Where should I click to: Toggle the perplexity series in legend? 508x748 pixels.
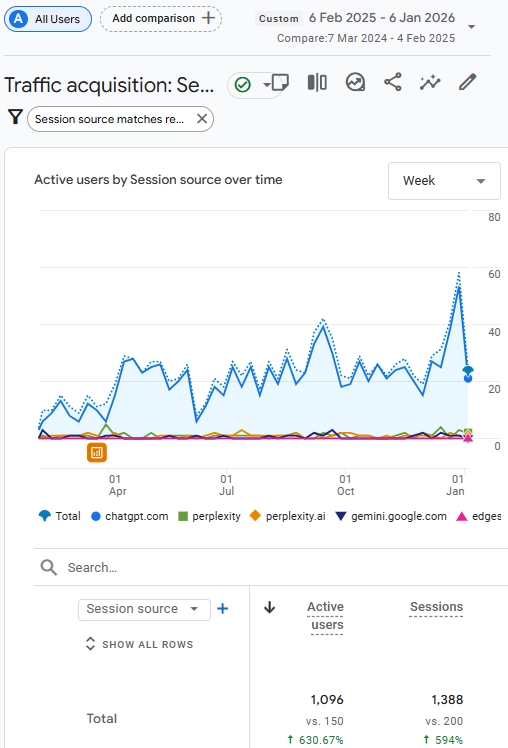click(209, 516)
